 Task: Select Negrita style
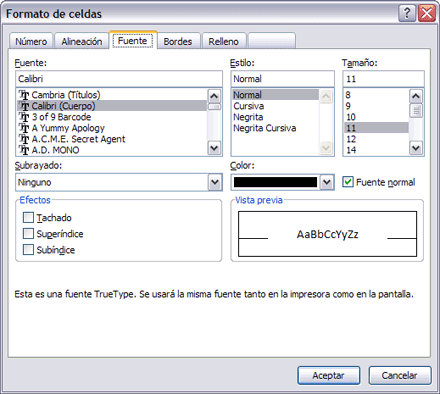pyautogui.click(x=275, y=117)
